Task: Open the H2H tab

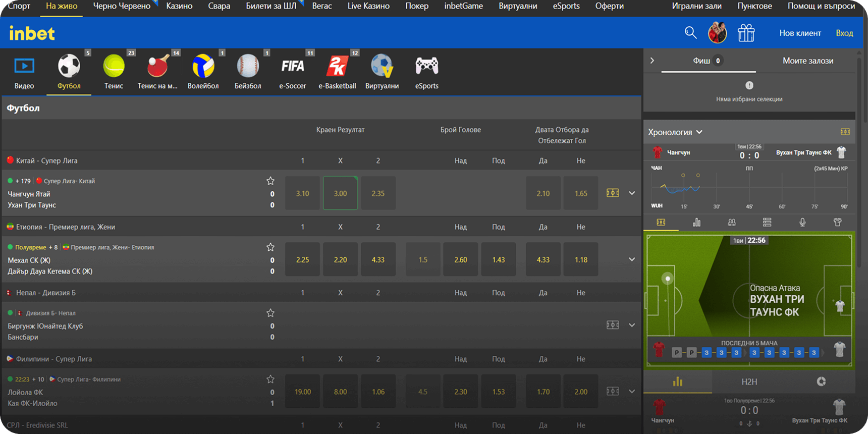Action: click(x=749, y=382)
